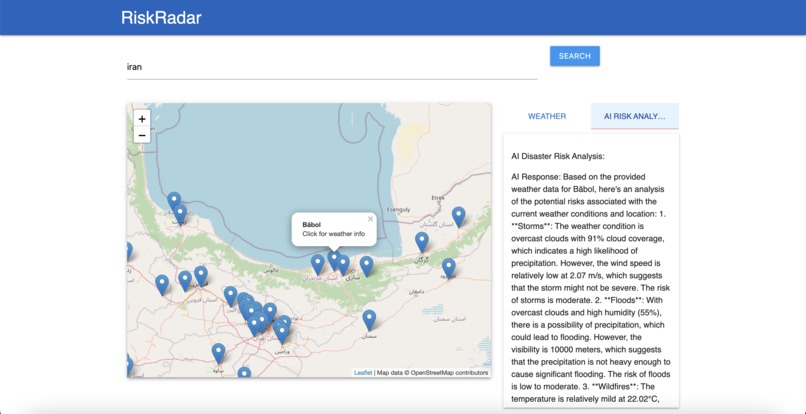Open the marker above the استان مازندران label
The width and height of the screenshot is (806, 414).
318,264
